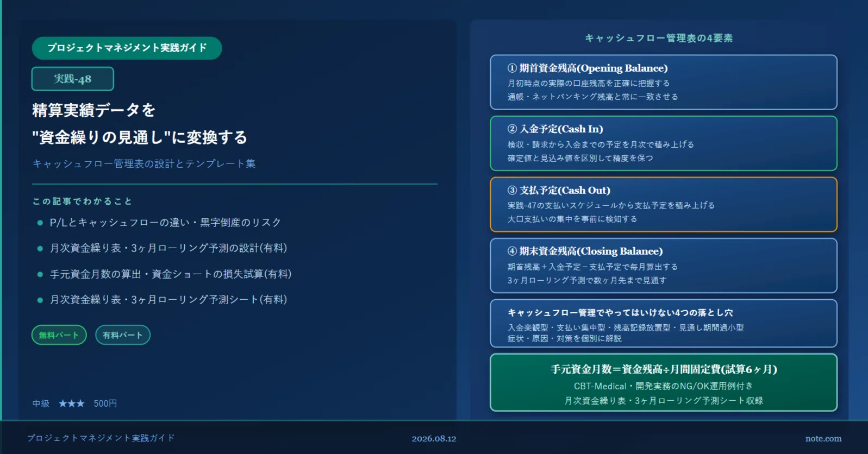Select the 実践-48 label box

click(x=73, y=79)
